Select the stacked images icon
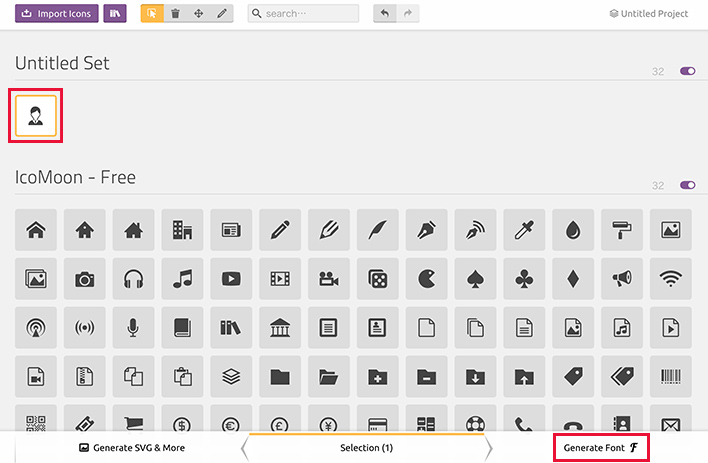The width and height of the screenshot is (708, 463). [x=36, y=279]
